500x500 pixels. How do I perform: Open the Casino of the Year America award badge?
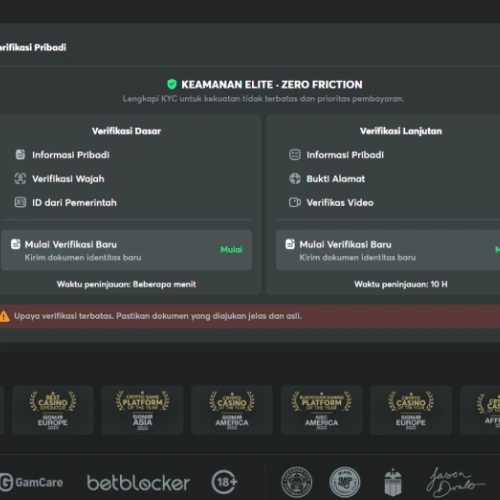[232, 410]
